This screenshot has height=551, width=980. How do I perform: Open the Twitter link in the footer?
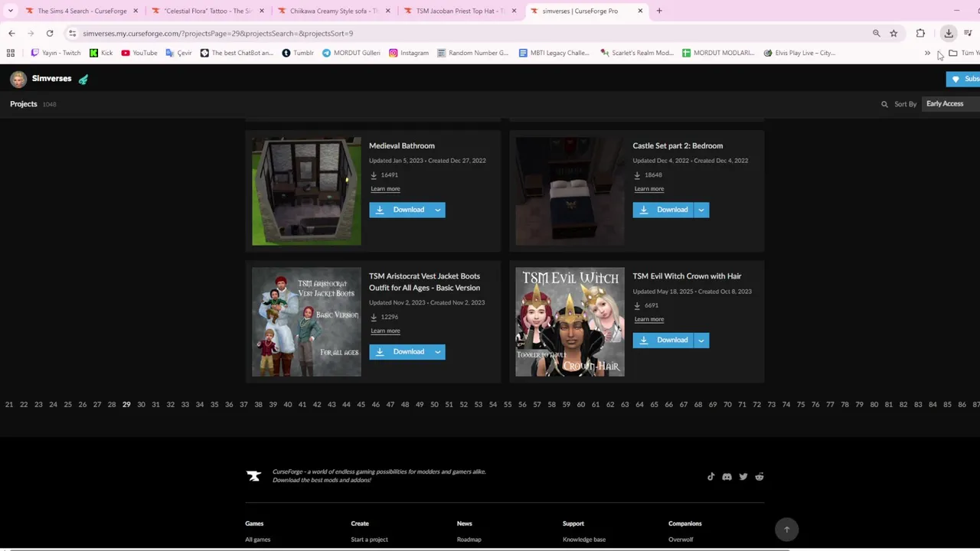743,477
